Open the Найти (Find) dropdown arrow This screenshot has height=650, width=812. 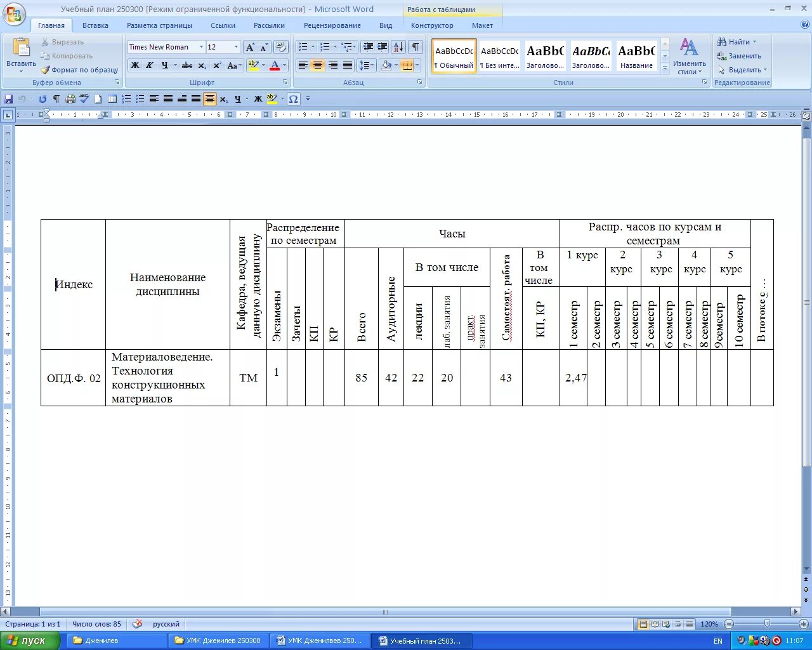(x=754, y=42)
